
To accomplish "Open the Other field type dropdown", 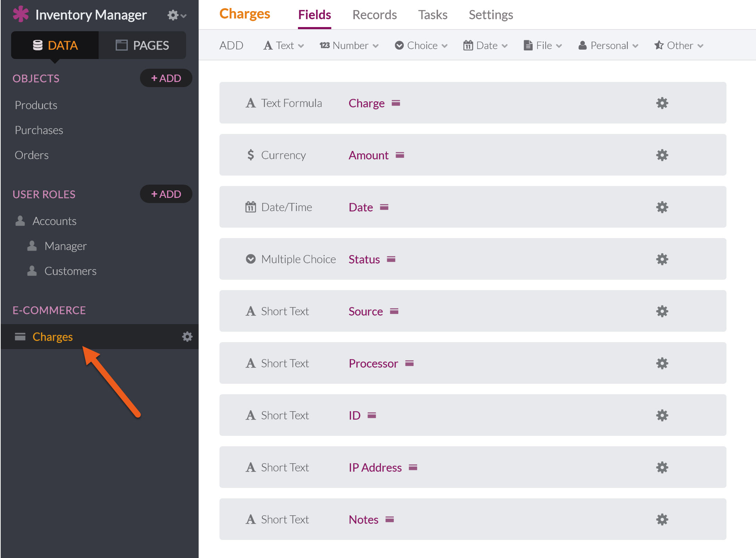I will pos(679,45).
